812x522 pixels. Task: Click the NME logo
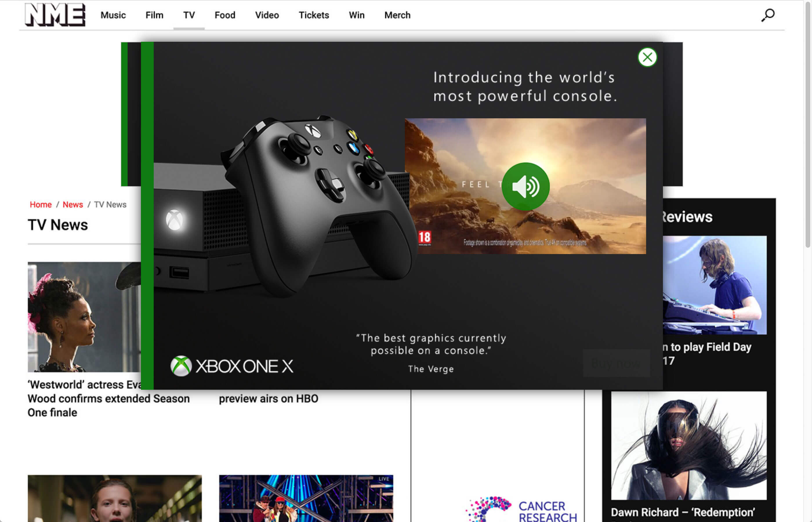pos(55,15)
